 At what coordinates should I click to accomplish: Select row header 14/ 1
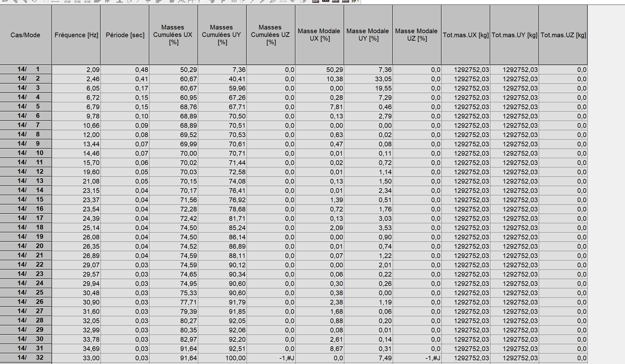point(26,69)
